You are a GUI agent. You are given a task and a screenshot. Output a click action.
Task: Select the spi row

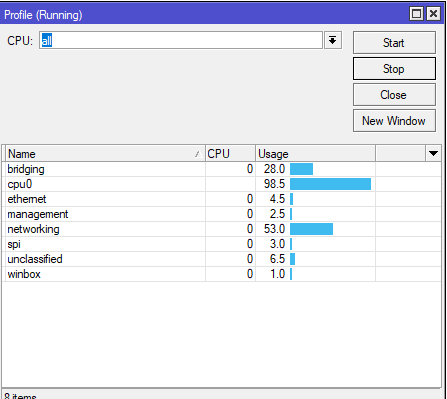pos(222,244)
